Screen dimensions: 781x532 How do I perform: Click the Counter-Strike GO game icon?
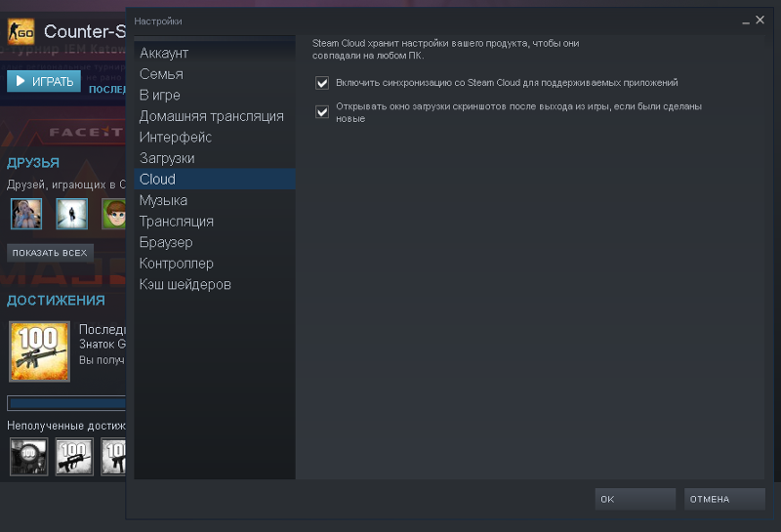click(21, 33)
